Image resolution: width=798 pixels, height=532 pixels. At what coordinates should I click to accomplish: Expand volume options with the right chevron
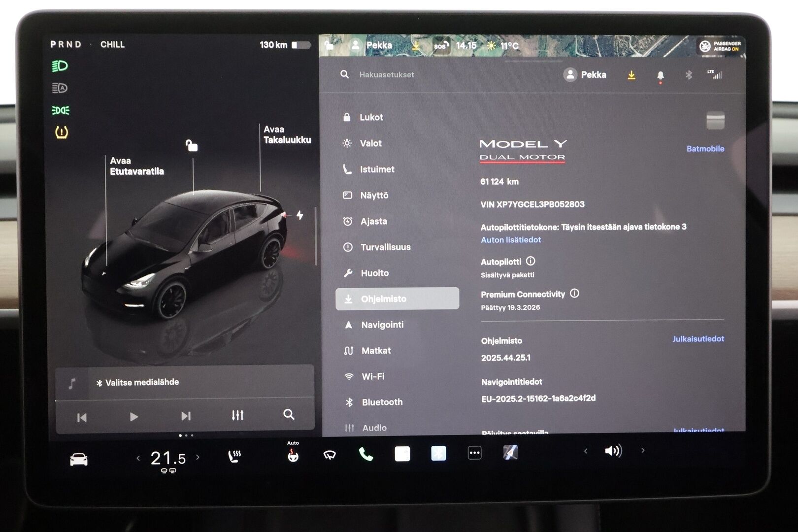[643, 451]
